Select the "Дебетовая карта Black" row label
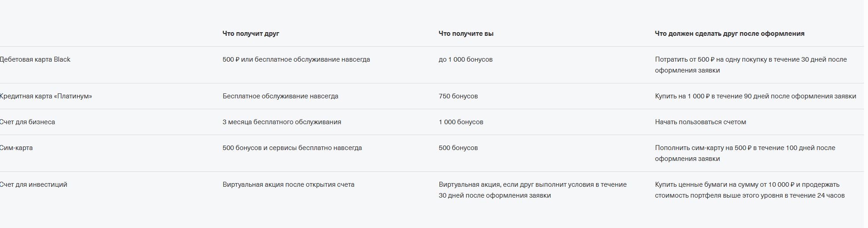Screen dimensions: 868x228 35,59
